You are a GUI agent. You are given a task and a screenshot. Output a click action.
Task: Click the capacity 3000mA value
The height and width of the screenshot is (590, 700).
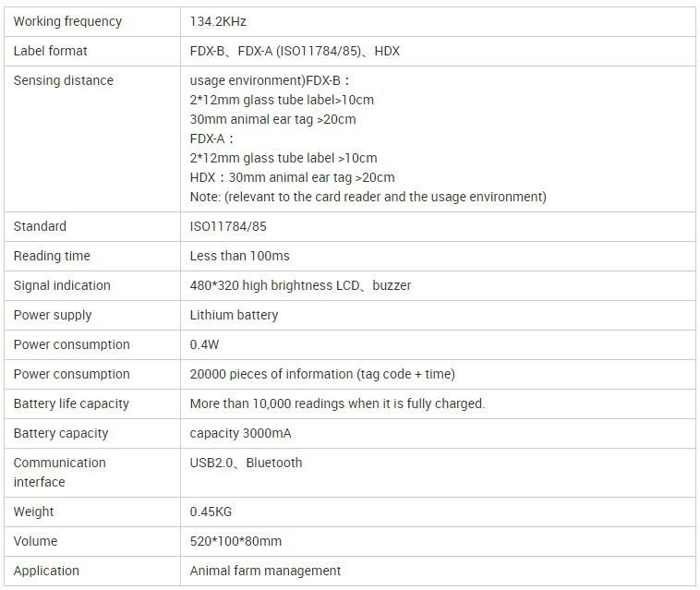point(241,433)
